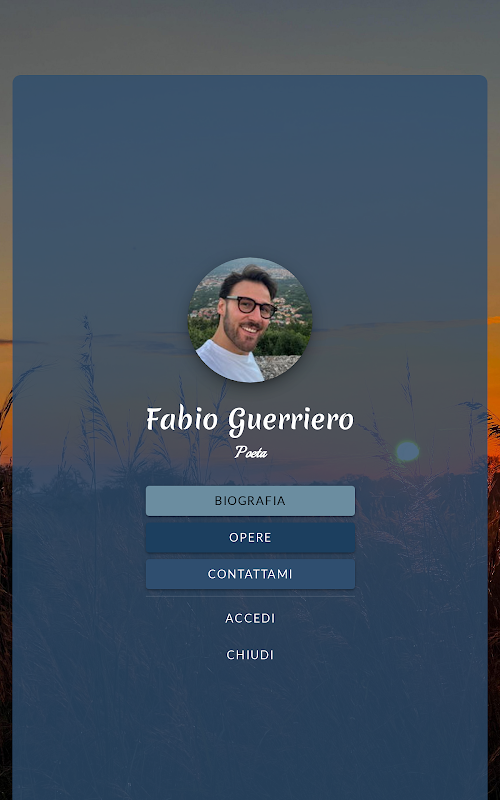Open the BIOGRAFIA menu item
Image resolution: width=500 pixels, height=800 pixels.
(250, 501)
